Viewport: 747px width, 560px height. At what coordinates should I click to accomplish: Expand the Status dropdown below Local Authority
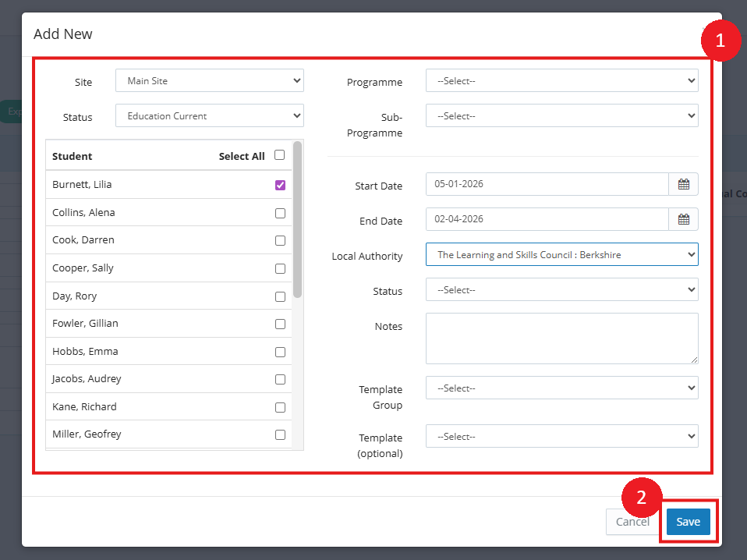[x=562, y=290]
